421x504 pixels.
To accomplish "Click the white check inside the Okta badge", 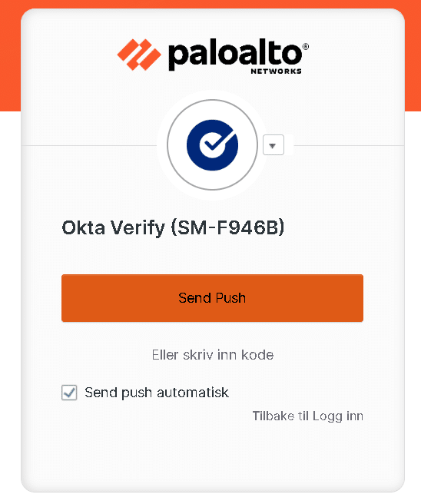I will tap(216, 142).
